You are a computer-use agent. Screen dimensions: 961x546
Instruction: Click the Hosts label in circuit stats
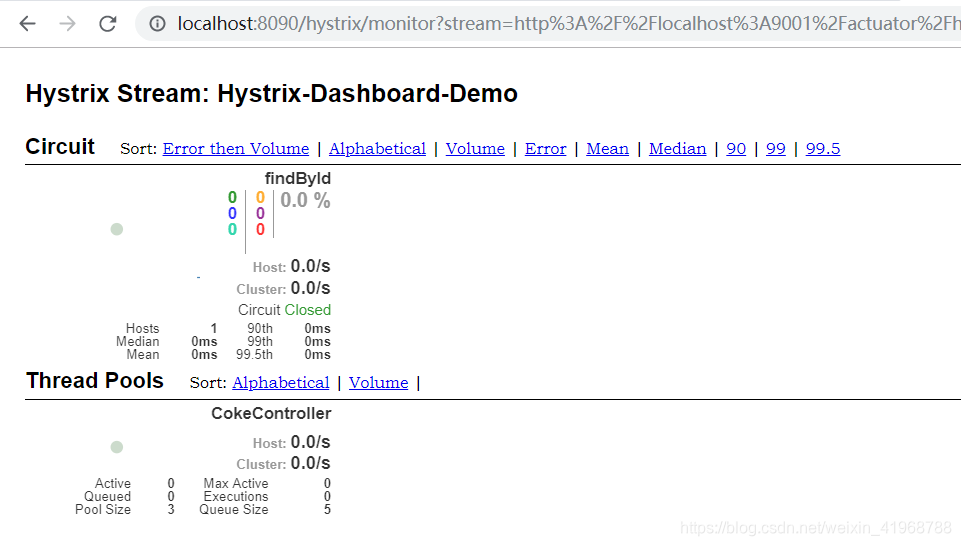(x=142, y=328)
